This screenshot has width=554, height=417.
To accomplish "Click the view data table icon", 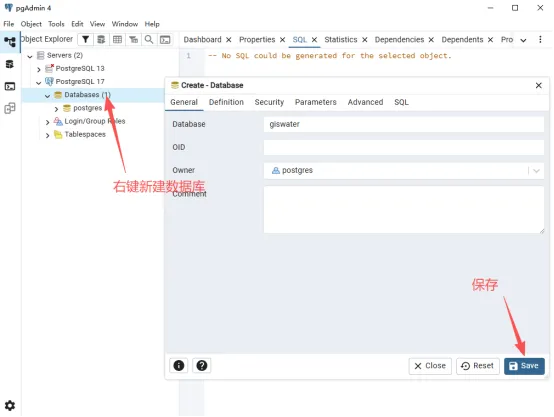I will click(117, 40).
